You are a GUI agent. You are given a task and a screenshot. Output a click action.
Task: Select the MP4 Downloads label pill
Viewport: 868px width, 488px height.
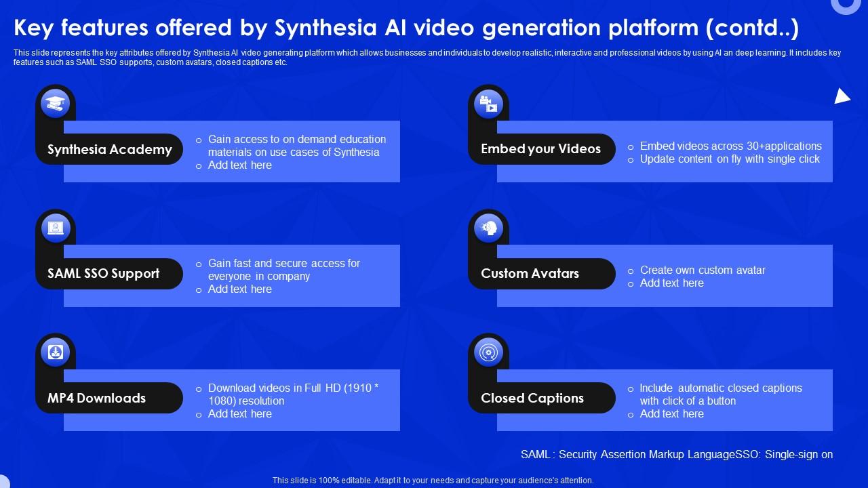109,398
